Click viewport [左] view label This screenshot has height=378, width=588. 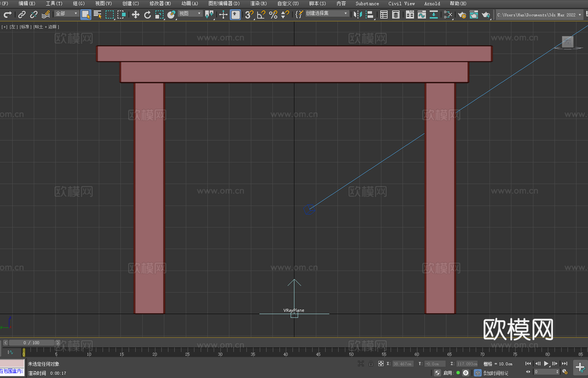point(13,27)
